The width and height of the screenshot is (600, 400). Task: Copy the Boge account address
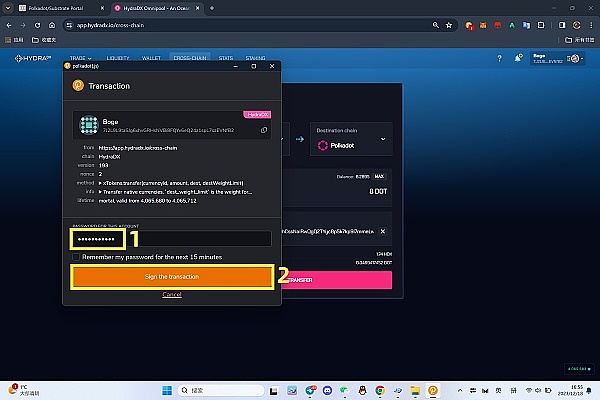pos(264,129)
